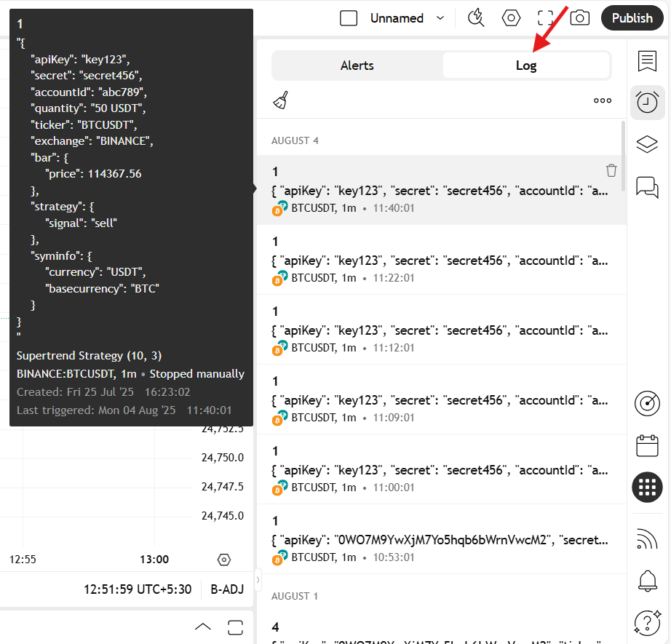Image resolution: width=671 pixels, height=644 pixels.
Task: Click the Publish button
Action: (x=632, y=18)
